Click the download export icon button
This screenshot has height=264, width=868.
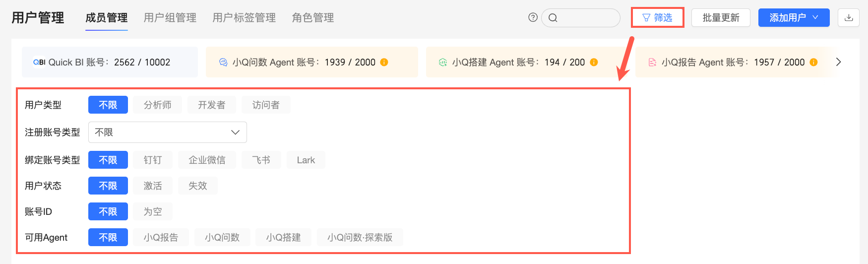[x=849, y=18]
